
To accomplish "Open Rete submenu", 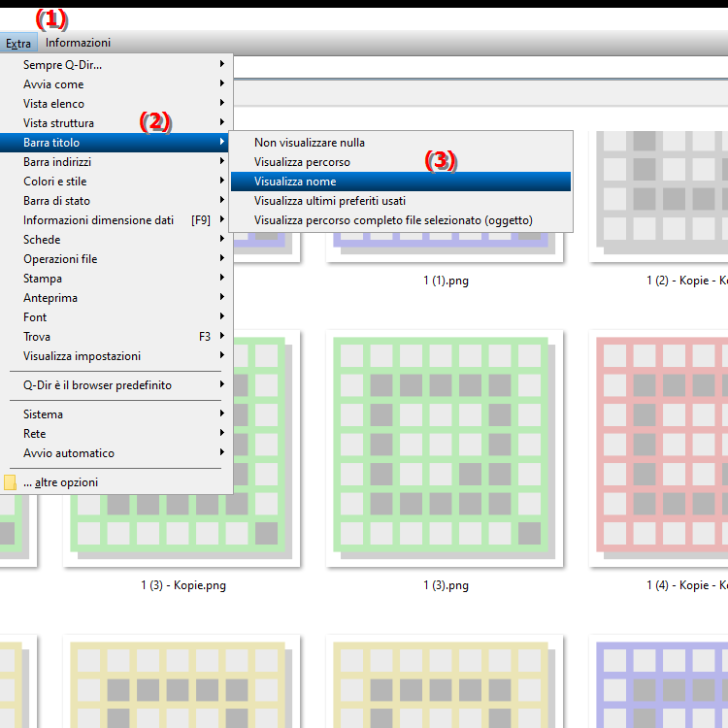I will coord(116,434).
